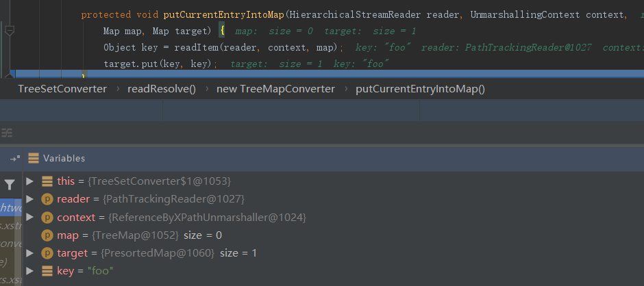Expand the context ReferenceByXPathUnmarshaller node
644x286 pixels.
pos(29,218)
